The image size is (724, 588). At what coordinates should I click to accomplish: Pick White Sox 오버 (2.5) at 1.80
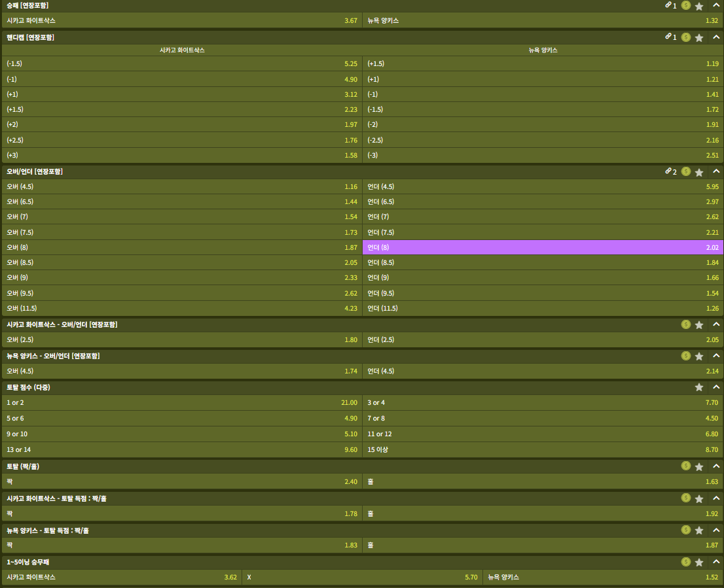tap(182, 339)
